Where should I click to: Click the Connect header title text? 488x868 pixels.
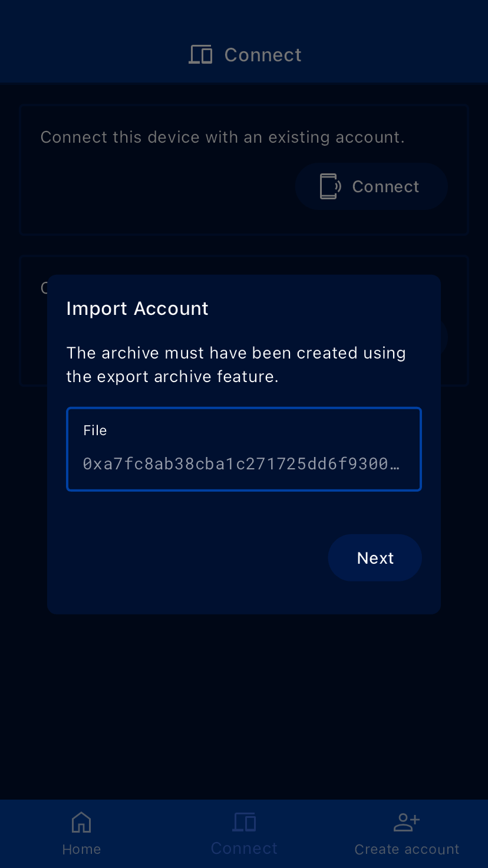[263, 55]
